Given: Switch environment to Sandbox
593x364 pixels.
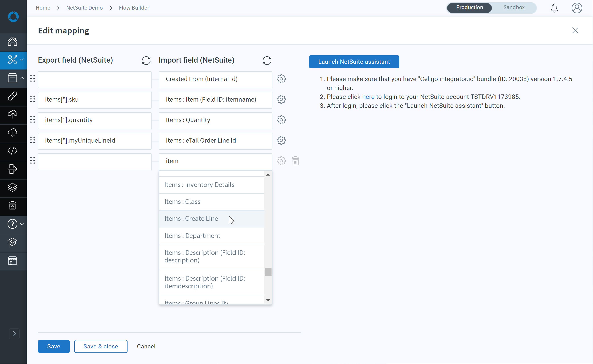Looking at the screenshot, I should click(x=514, y=8).
